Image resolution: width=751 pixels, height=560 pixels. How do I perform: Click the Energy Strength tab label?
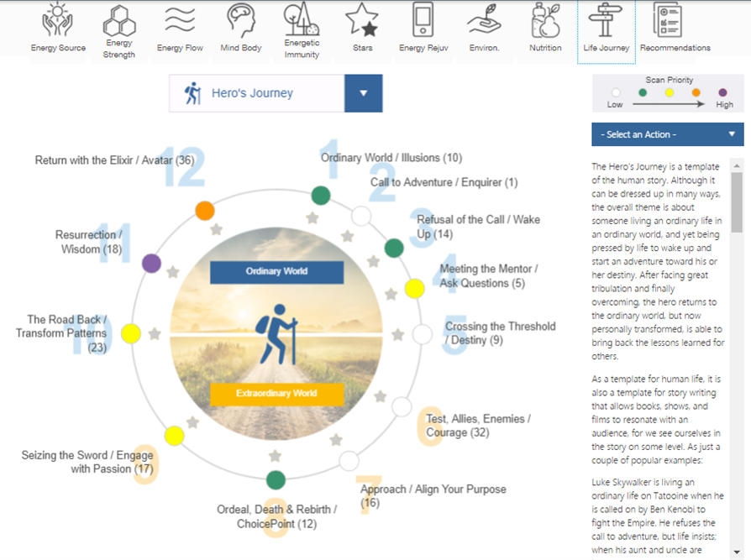point(119,49)
